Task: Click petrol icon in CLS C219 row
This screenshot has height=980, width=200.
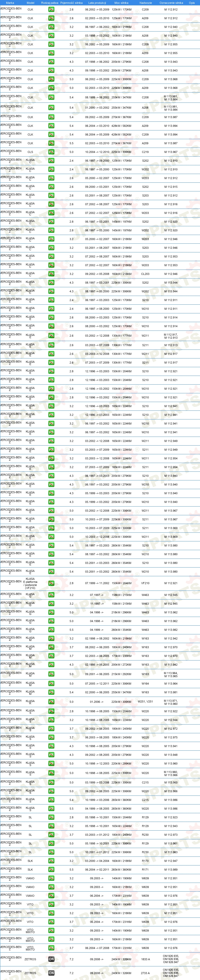Action: [51, 152]
